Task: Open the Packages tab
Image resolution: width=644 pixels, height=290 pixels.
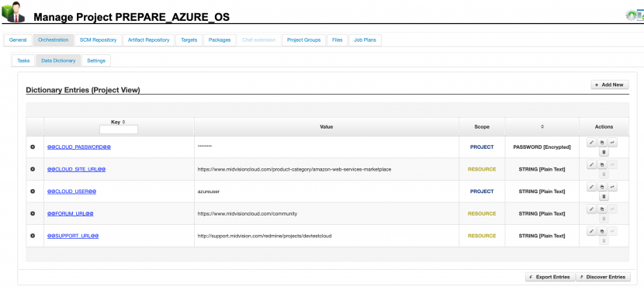Action: tap(220, 40)
